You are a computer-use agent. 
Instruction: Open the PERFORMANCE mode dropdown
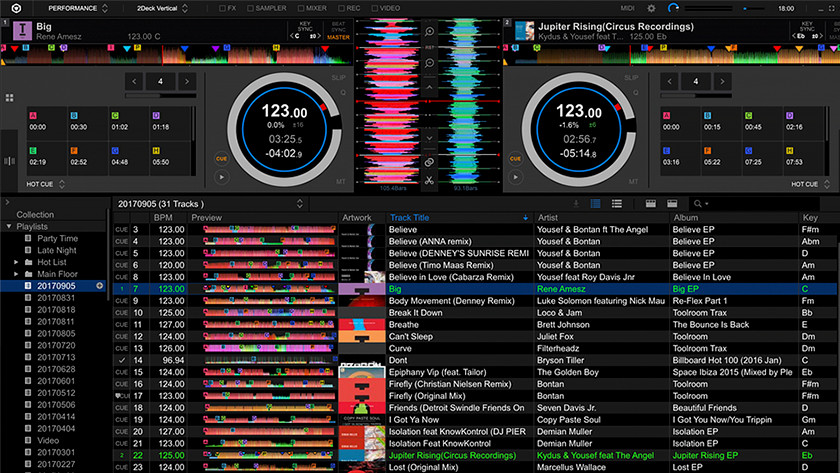coord(73,8)
